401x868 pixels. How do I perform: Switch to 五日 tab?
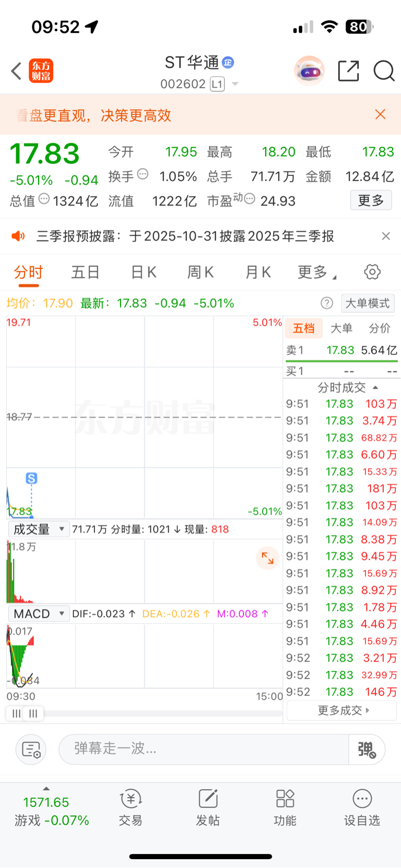pyautogui.click(x=86, y=272)
